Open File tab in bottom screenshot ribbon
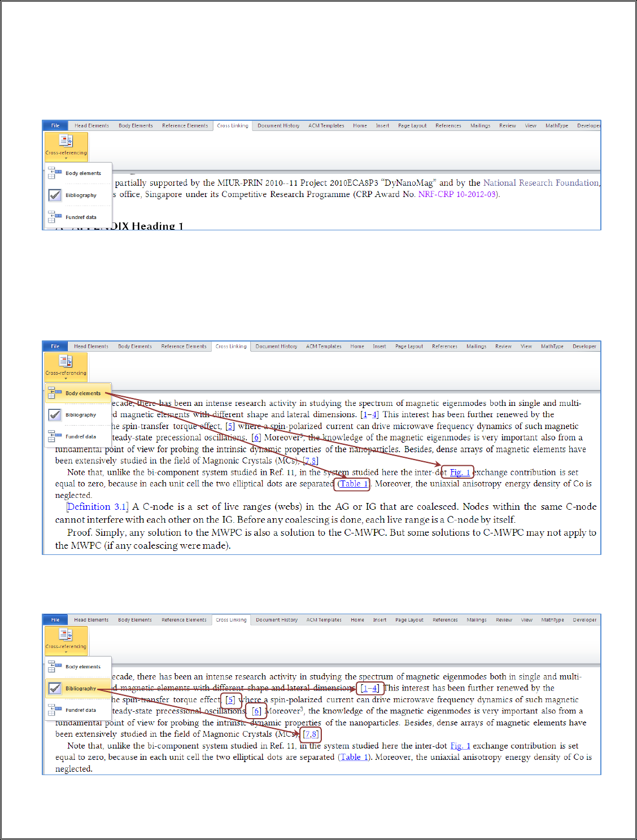Viewport: 637px width, 840px height. click(x=55, y=620)
